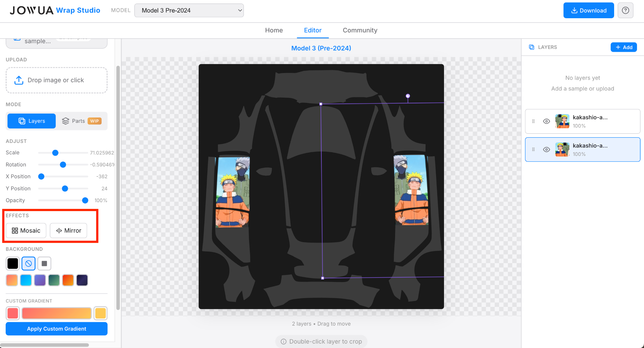
Task: Open the custom gradient start color picker
Action: coord(13,313)
